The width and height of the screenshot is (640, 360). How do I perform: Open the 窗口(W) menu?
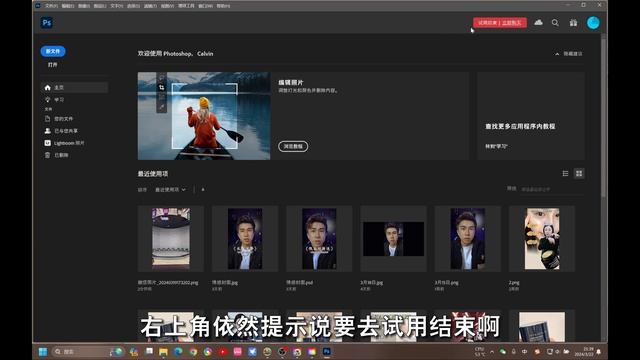205,6
